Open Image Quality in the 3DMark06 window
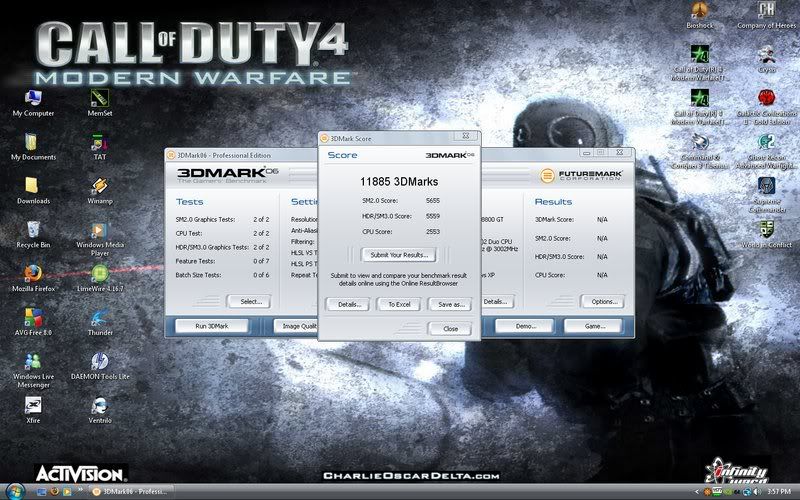 (295, 326)
